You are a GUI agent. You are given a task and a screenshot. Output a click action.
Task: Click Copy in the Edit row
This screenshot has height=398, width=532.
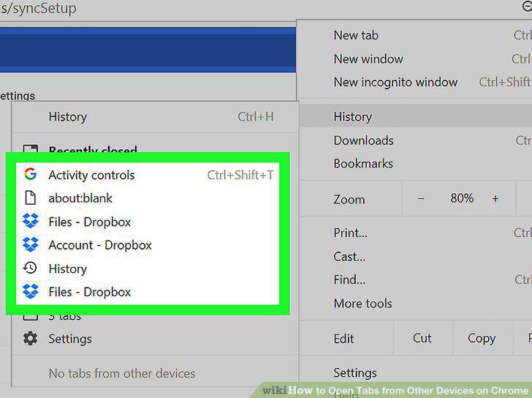click(482, 338)
